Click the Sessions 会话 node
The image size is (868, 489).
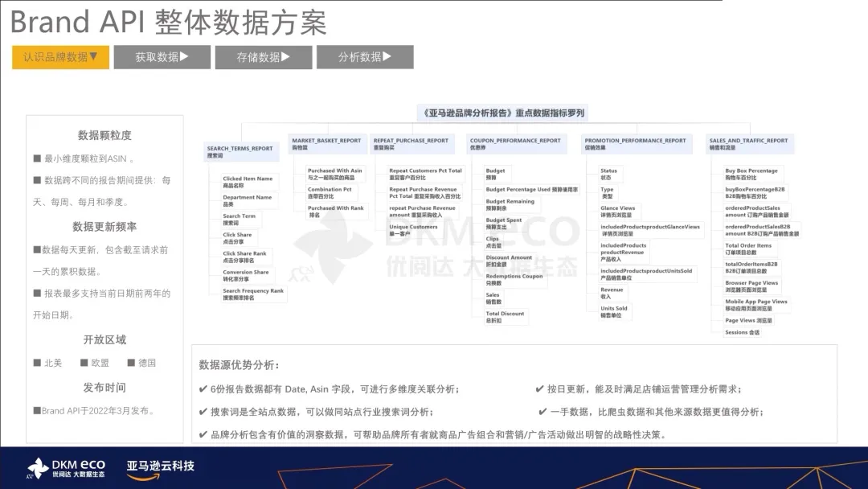point(743,332)
